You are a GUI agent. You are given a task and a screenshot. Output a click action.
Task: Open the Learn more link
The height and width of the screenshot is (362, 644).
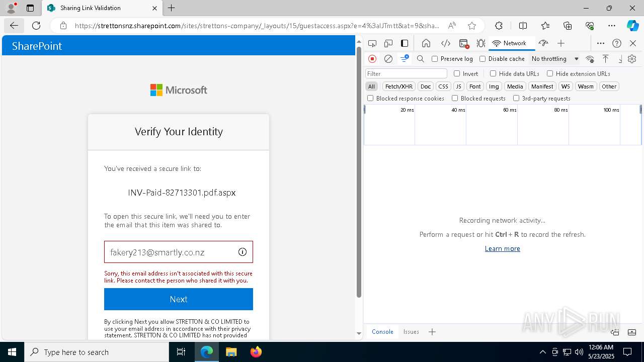[503, 248]
